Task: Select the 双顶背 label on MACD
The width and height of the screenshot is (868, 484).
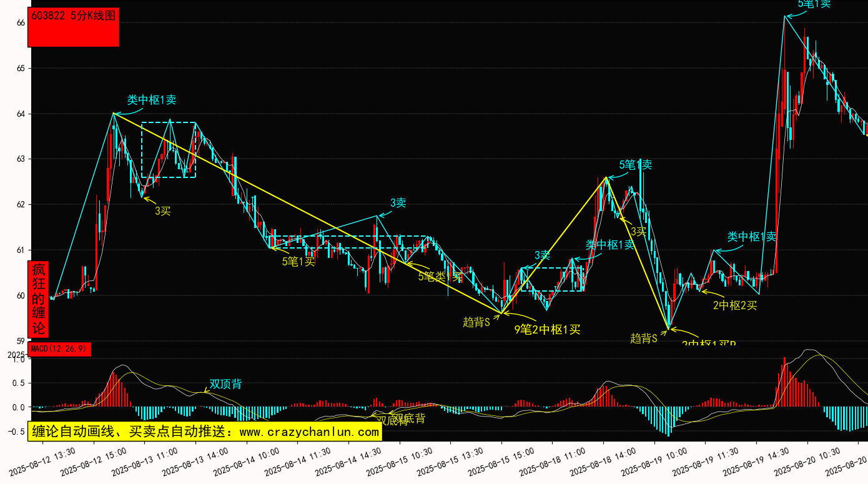Action: [x=225, y=384]
